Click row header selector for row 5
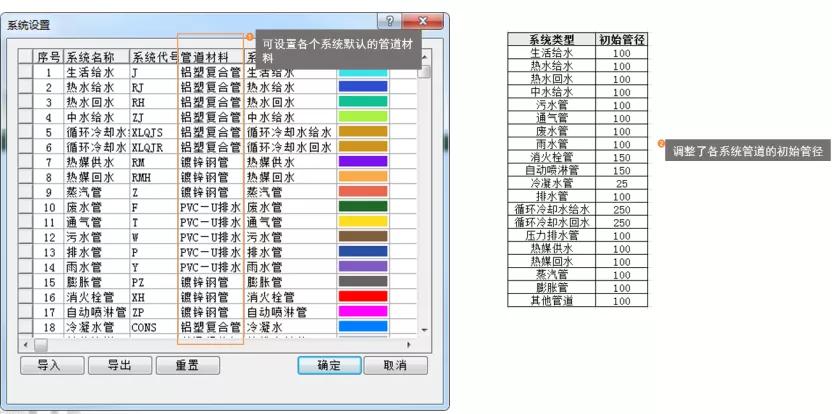The width and height of the screenshot is (832, 414). [x=26, y=132]
